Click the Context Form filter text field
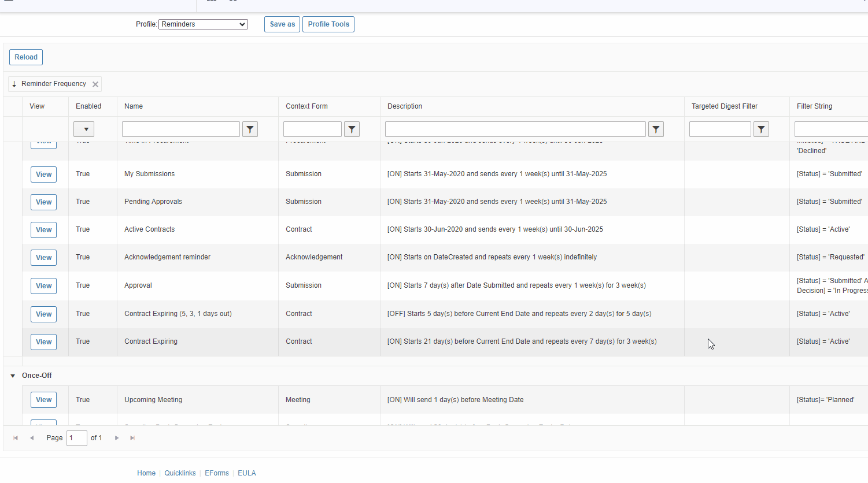 pos(312,129)
